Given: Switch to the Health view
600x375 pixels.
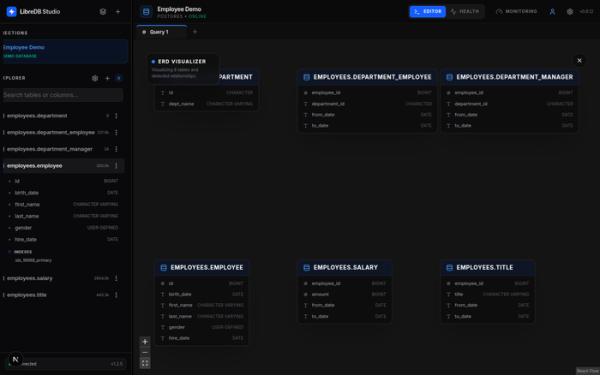Looking at the screenshot, I should [x=465, y=11].
